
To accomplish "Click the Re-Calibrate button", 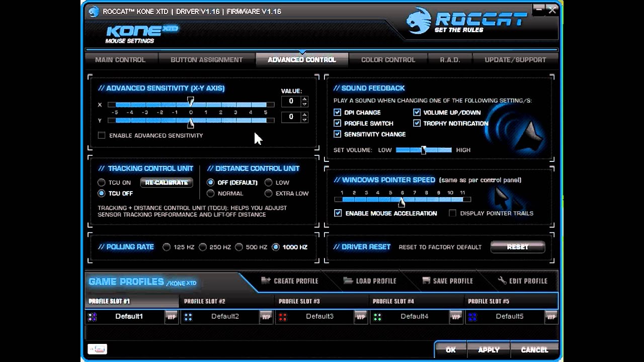I will coord(167,183).
